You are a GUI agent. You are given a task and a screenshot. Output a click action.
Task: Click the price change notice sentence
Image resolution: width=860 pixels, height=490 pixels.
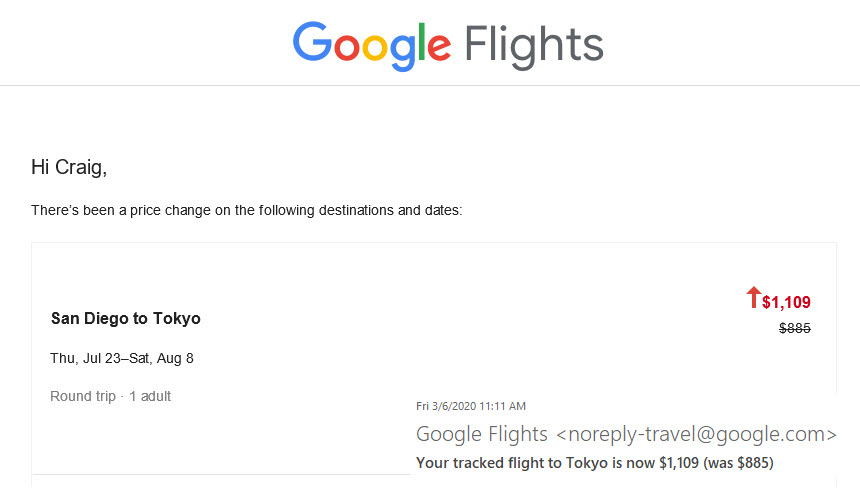[246, 210]
